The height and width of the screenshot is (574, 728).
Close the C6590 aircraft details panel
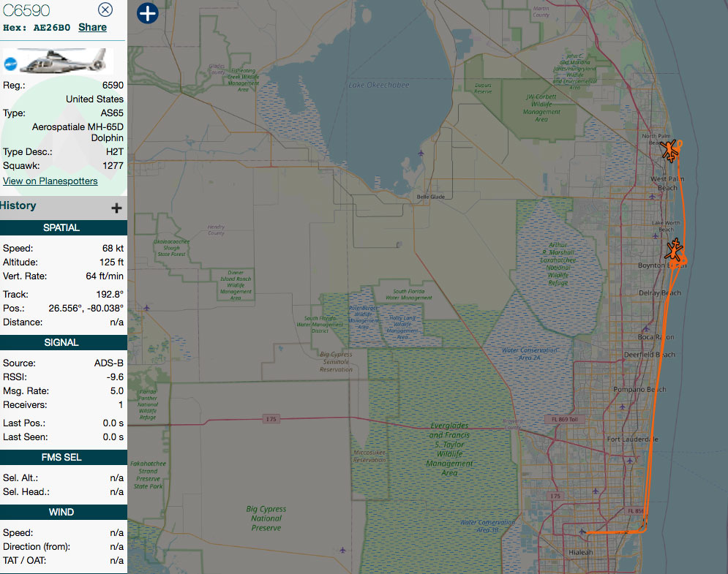coord(105,10)
